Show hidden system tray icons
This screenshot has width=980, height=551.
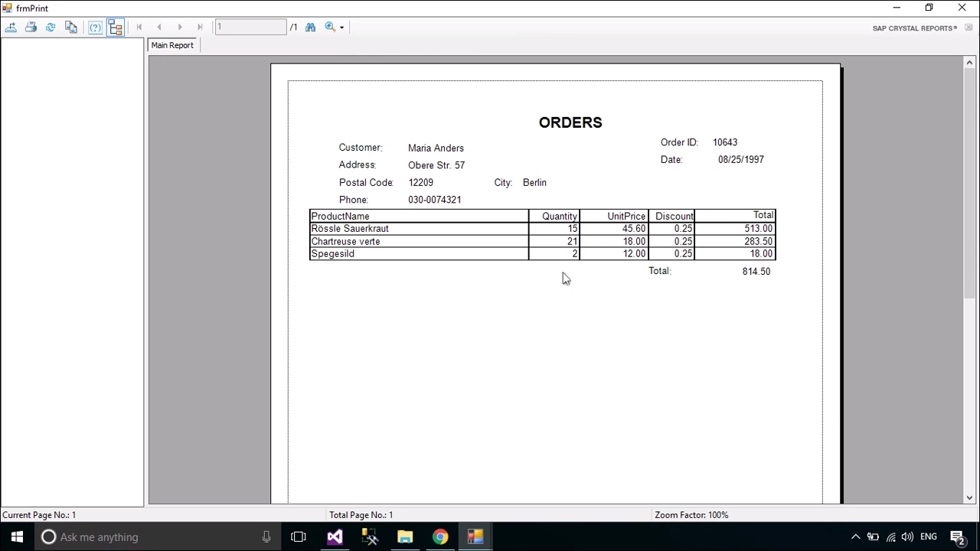pyautogui.click(x=855, y=537)
